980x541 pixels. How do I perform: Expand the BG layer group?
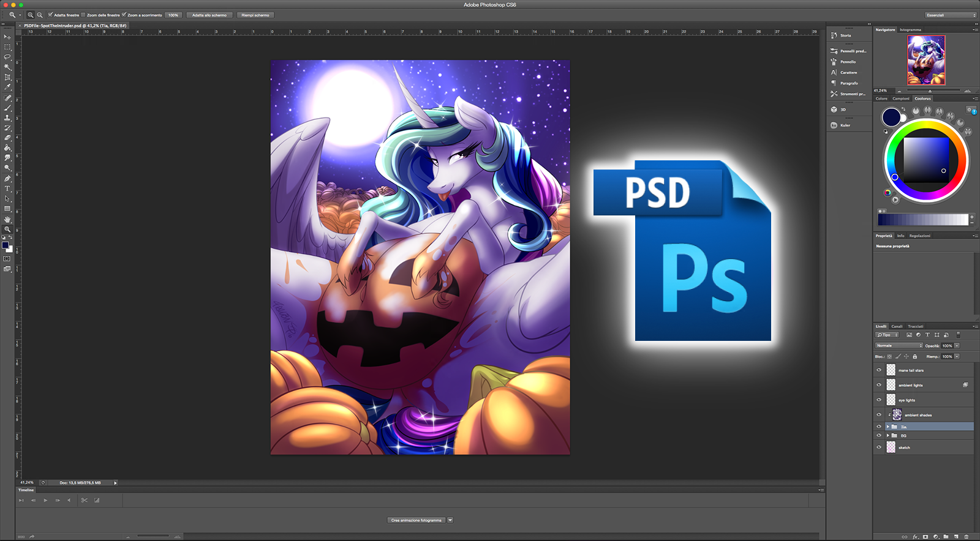click(888, 436)
